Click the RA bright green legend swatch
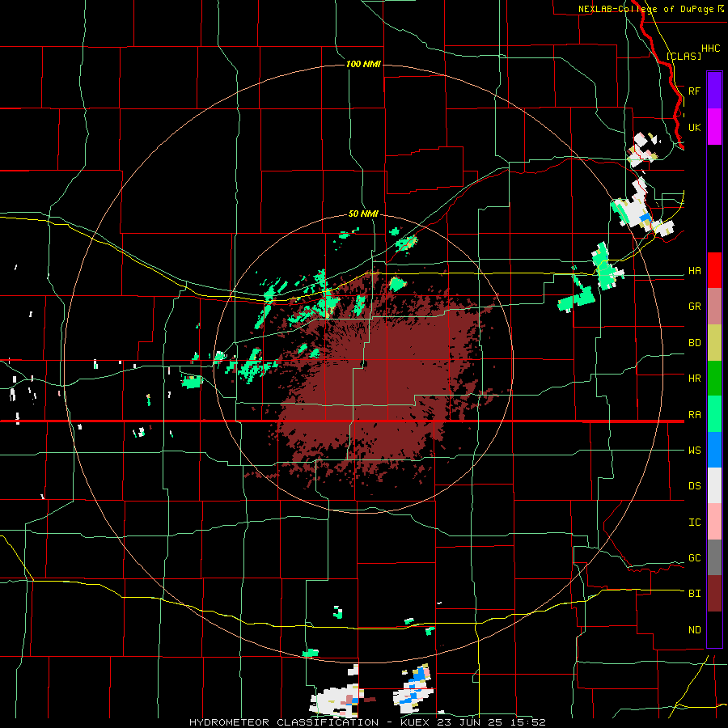This screenshot has width=728, height=728. tap(714, 414)
